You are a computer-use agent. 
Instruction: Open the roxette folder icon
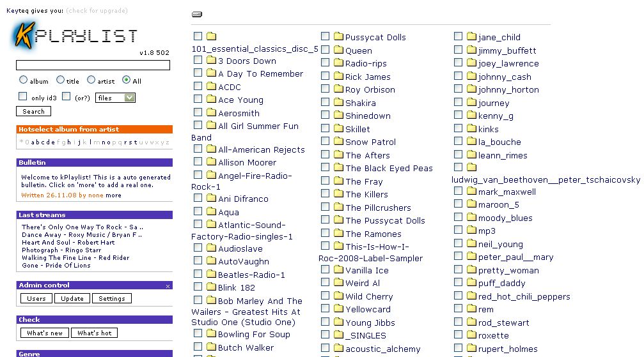pyautogui.click(x=471, y=335)
